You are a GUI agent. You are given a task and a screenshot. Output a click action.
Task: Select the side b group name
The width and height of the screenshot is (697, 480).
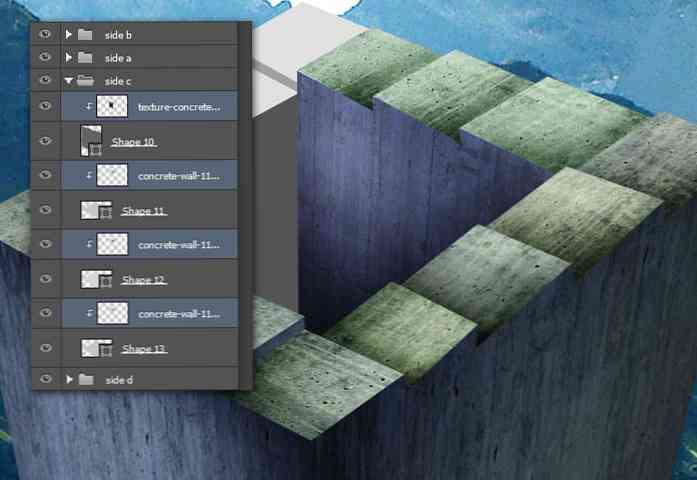(x=118, y=35)
